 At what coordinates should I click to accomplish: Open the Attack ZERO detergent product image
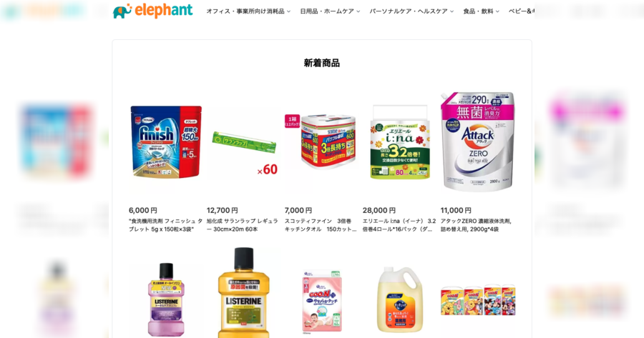click(x=478, y=141)
